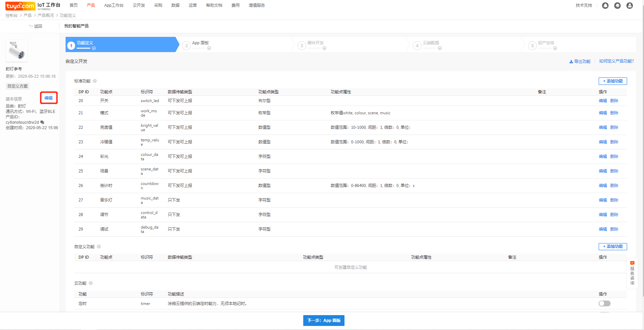Delete the switch_led function row
Viewport: 644px width, 330px height.
click(614, 101)
